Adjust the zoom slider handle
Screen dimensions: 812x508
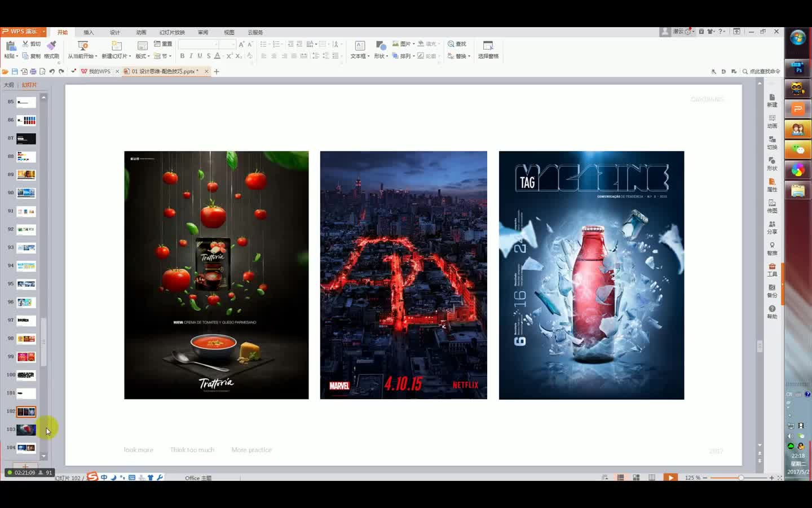pos(741,478)
